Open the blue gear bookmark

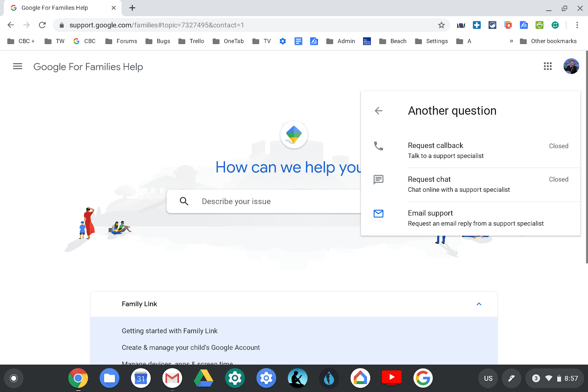click(x=283, y=41)
